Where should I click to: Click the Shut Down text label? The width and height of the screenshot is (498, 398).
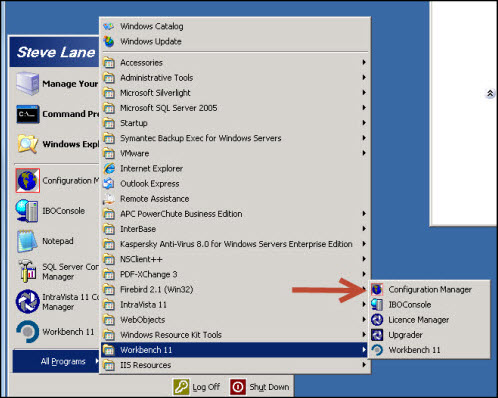[269, 387]
